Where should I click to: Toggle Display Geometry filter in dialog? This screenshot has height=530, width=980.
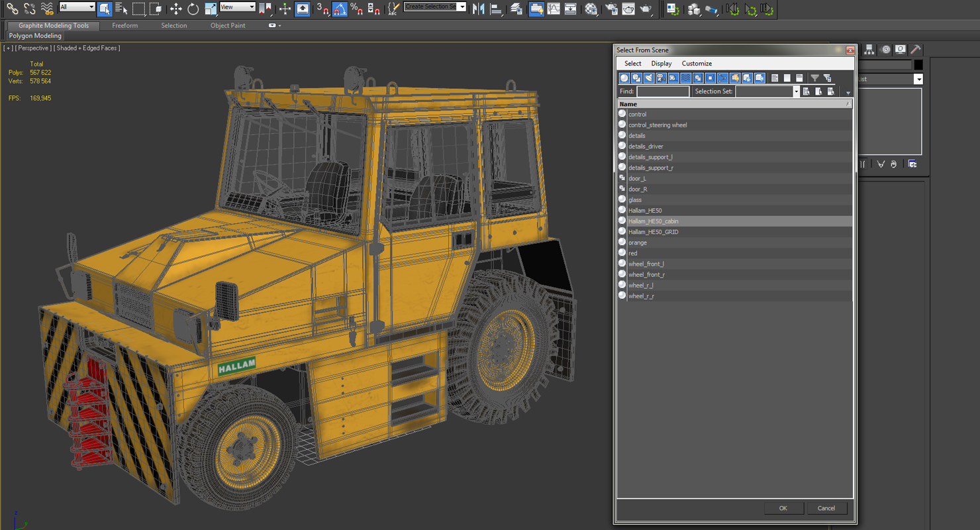[624, 78]
